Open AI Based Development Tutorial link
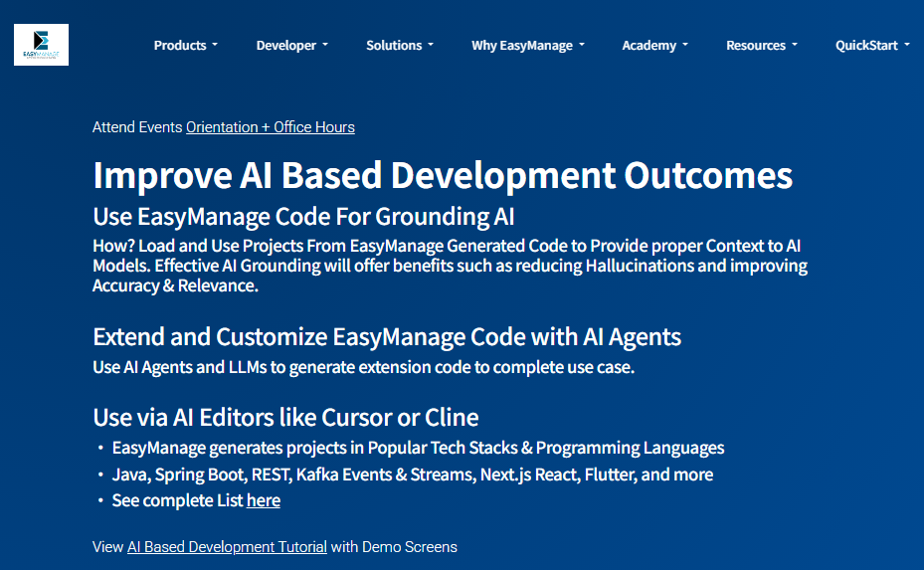 [227, 547]
